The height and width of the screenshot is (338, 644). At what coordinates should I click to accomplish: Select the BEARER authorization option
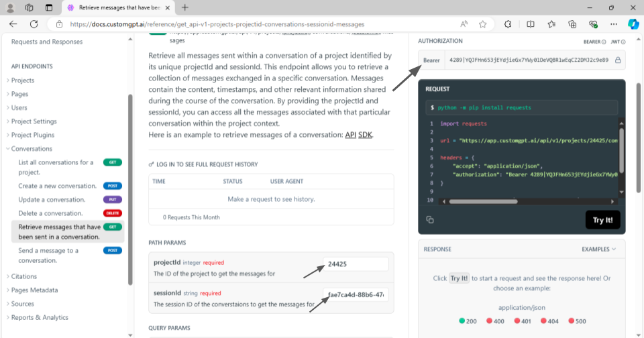pos(594,42)
